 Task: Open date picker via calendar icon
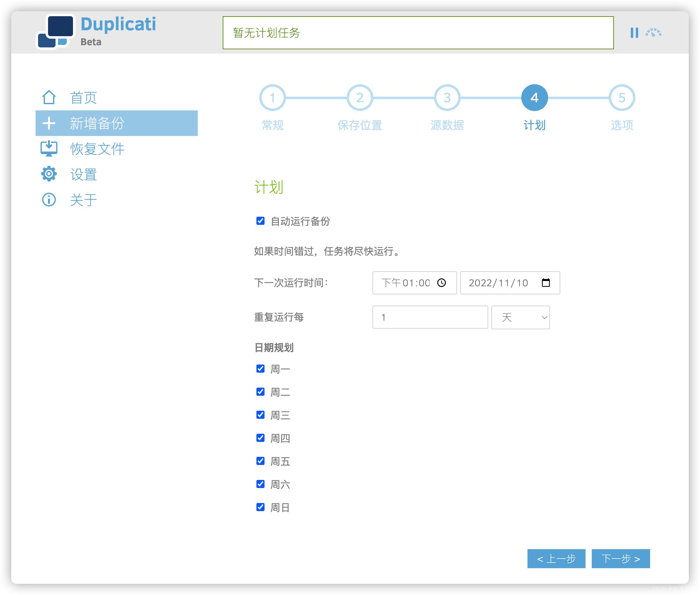click(546, 283)
